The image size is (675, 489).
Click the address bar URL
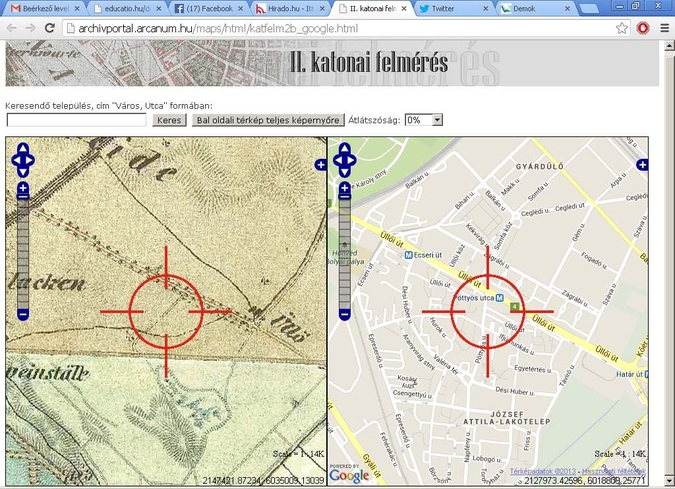tap(218, 28)
